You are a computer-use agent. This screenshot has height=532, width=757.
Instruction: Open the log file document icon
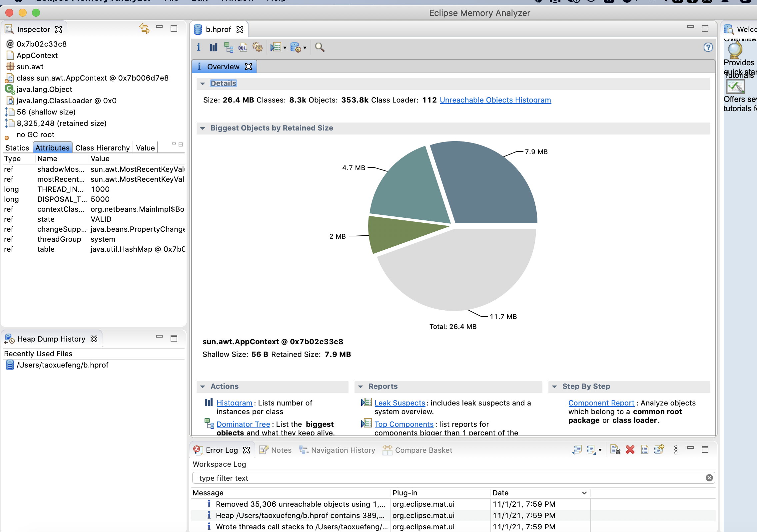pos(645,450)
